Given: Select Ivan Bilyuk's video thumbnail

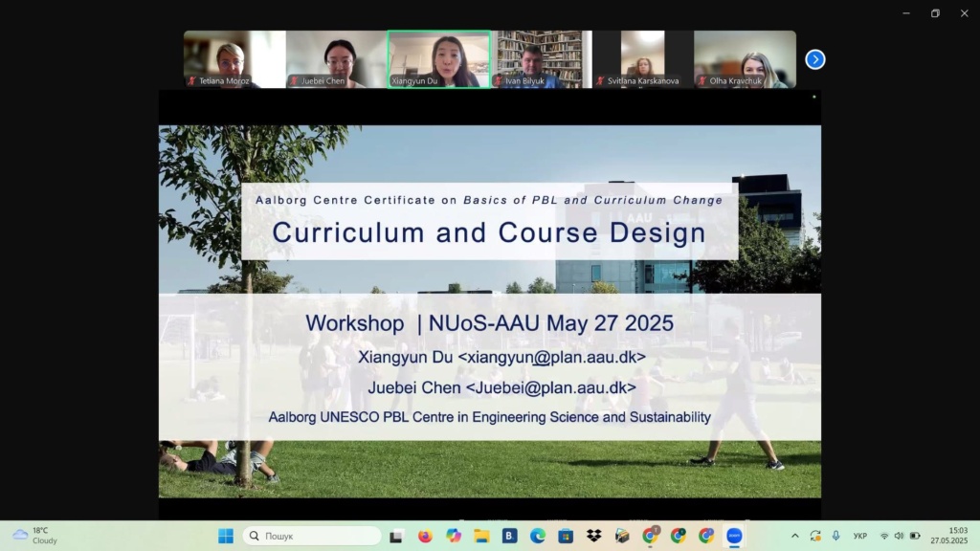Looking at the screenshot, I should point(542,59).
